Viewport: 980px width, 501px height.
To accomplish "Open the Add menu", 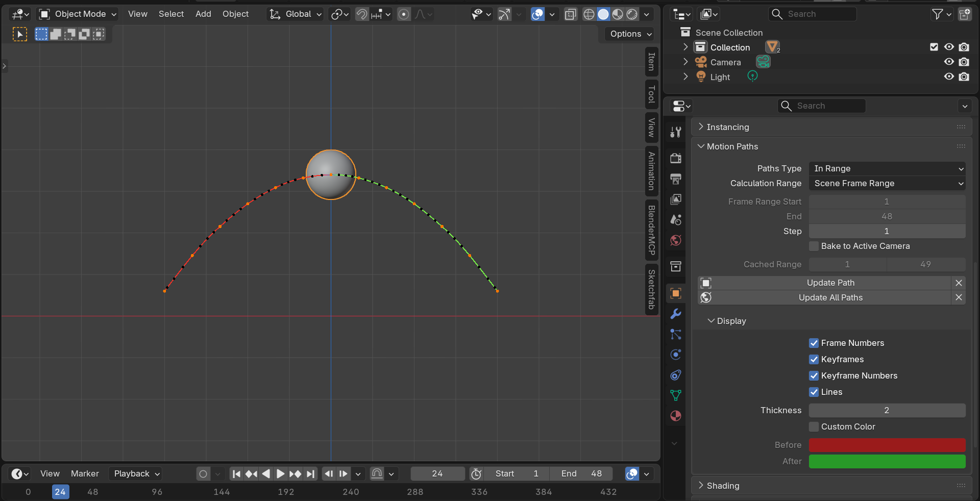I will 203,14.
